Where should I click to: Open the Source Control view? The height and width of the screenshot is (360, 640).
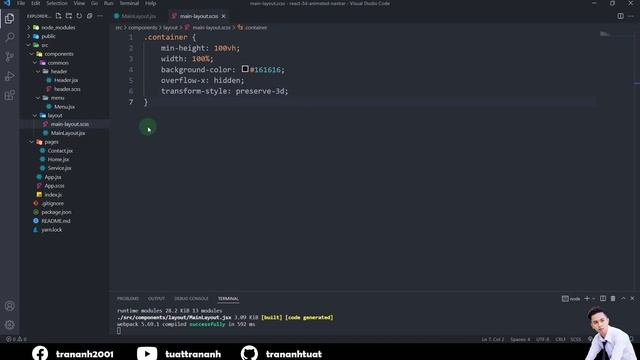(x=9, y=57)
